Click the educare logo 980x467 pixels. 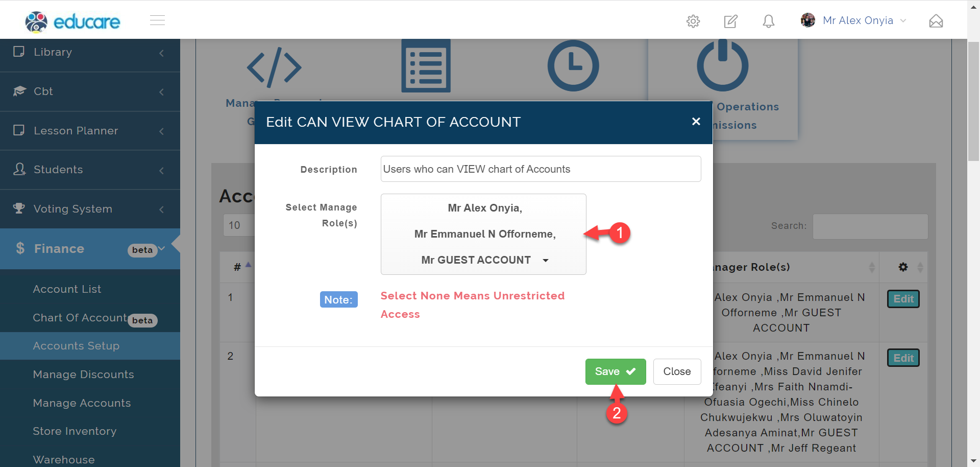click(x=72, y=21)
